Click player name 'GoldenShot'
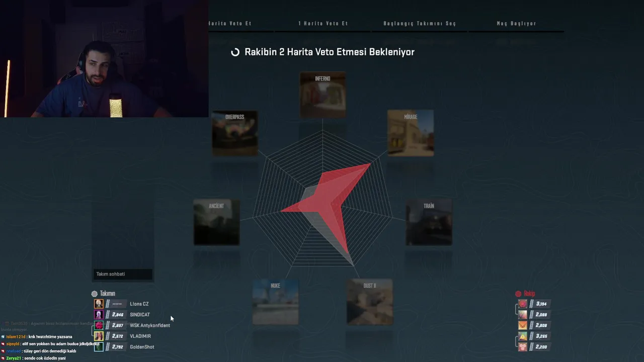 (x=142, y=347)
